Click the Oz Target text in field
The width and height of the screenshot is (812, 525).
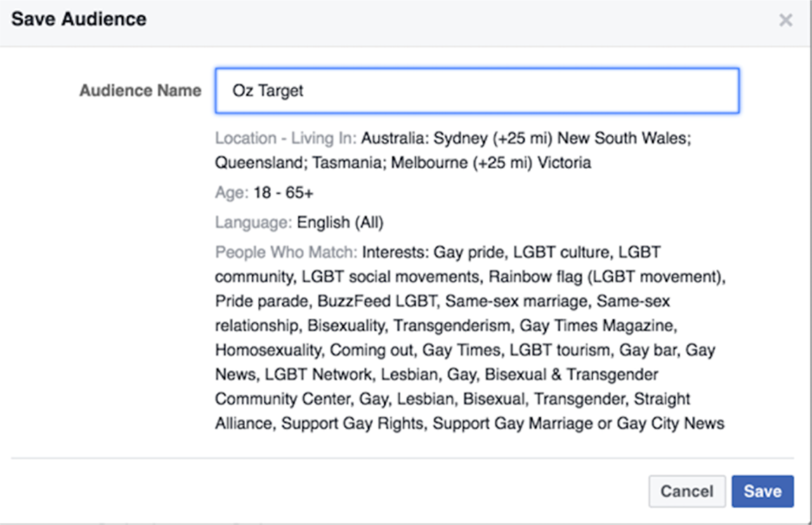pyautogui.click(x=268, y=91)
